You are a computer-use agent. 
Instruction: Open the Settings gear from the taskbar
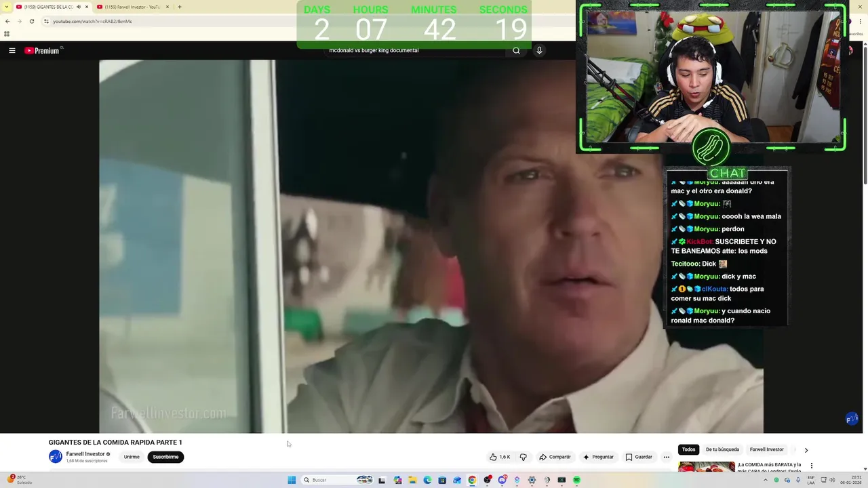tap(532, 480)
